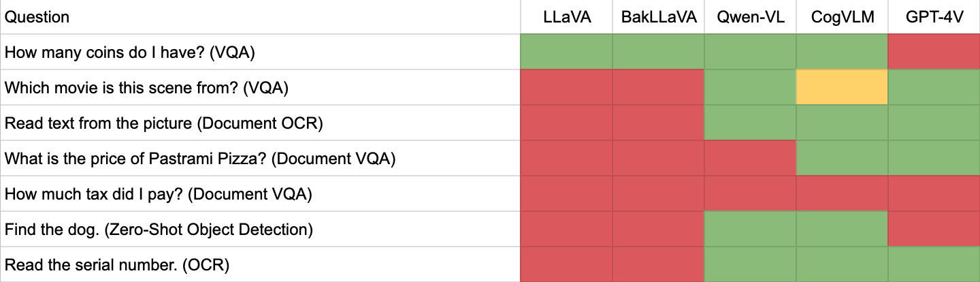
Task: Select the 'How much tax did I pay?' cell
Action: coord(261,193)
